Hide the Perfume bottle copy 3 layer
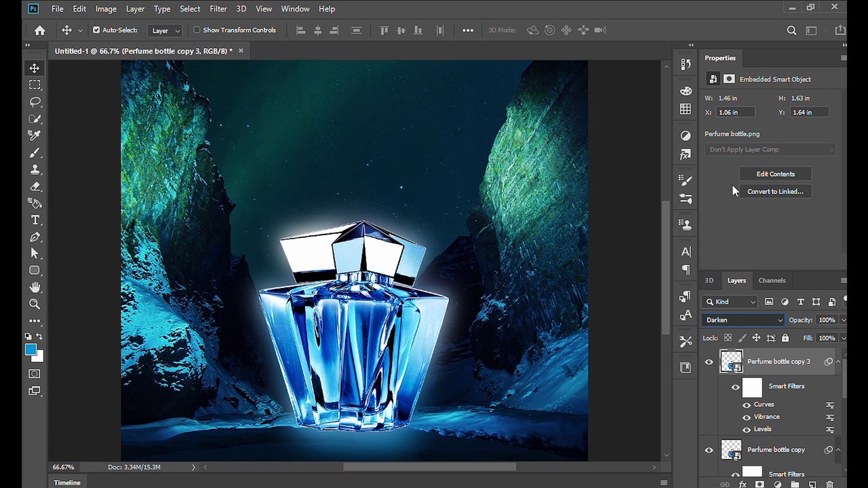 tap(709, 362)
